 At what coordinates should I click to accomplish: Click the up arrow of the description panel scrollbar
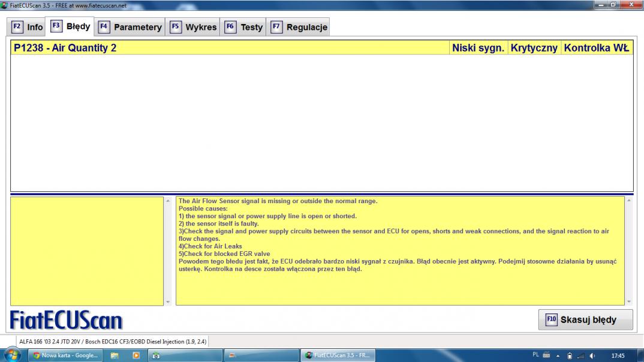pyautogui.click(x=629, y=201)
